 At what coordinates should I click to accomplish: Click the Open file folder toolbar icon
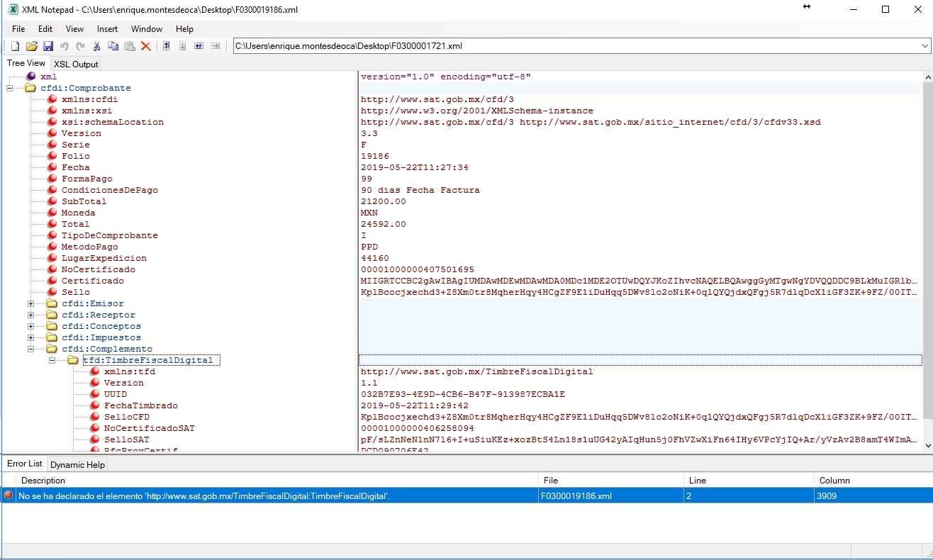tap(31, 46)
